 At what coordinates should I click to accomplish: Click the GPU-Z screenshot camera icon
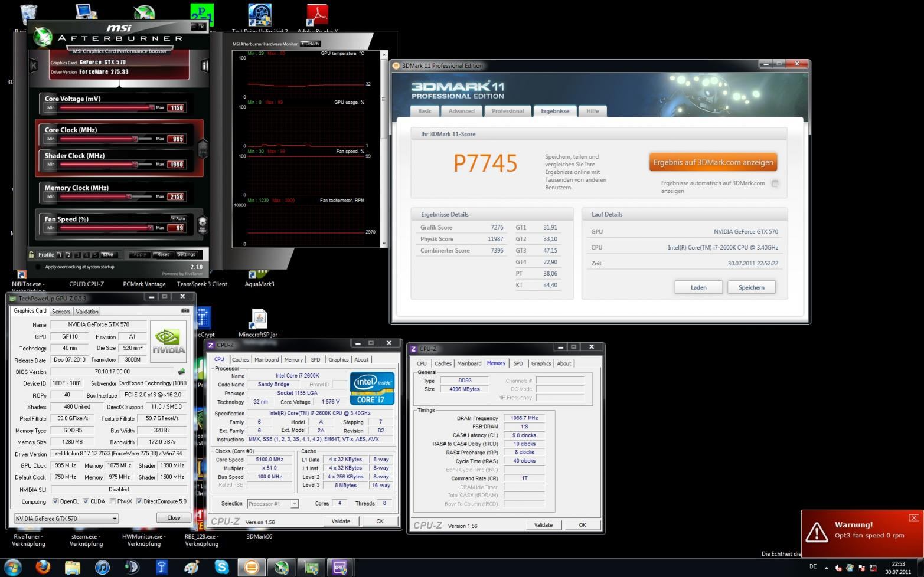[185, 310]
